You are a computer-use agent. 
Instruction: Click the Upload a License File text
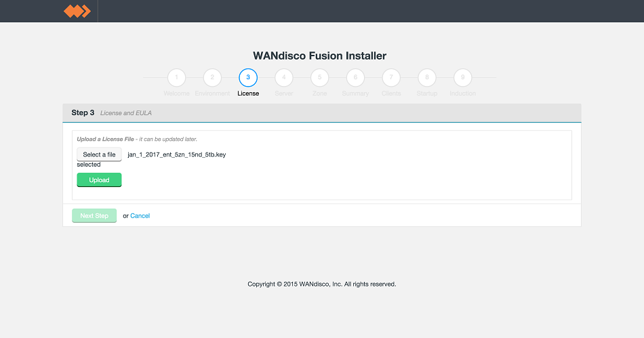click(x=105, y=139)
